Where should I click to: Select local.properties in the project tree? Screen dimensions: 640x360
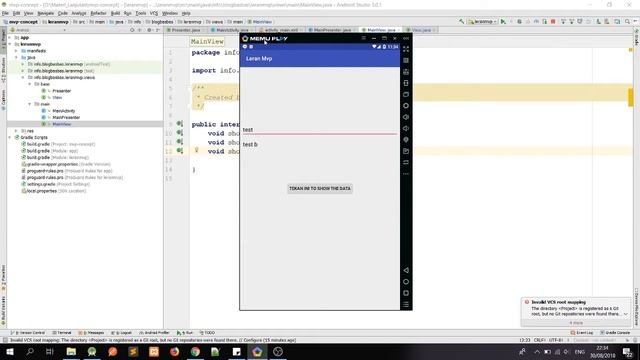[41, 191]
